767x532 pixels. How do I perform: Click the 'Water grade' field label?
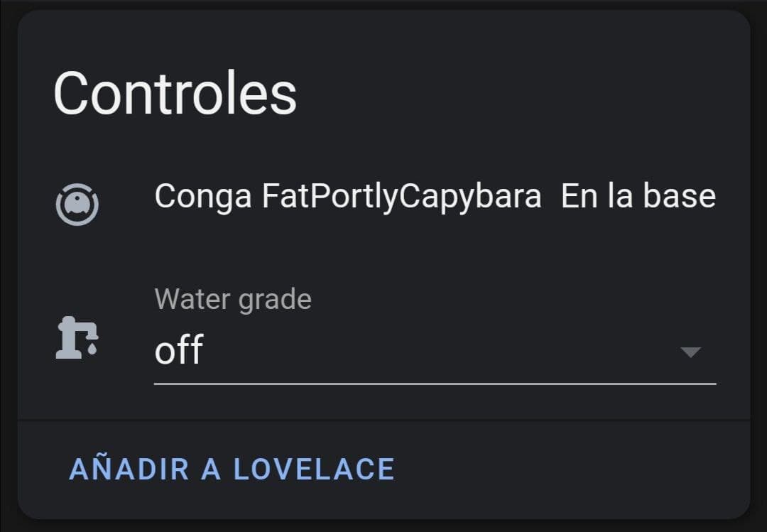[233, 299]
